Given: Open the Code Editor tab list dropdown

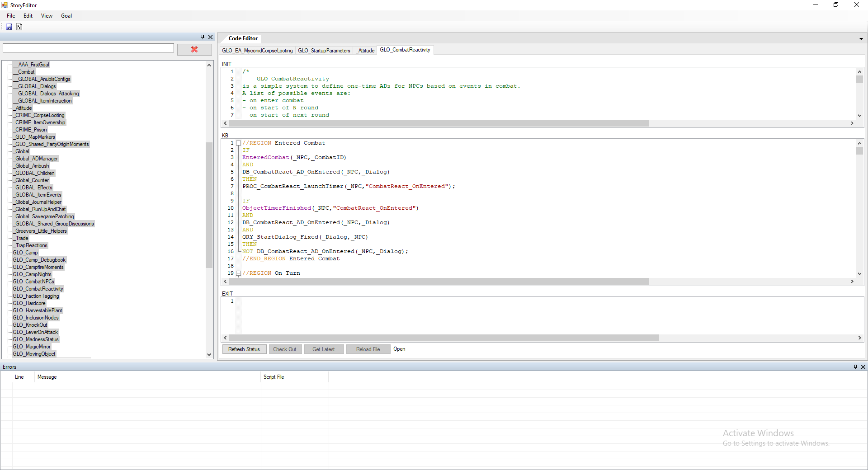Looking at the screenshot, I should click(x=861, y=39).
